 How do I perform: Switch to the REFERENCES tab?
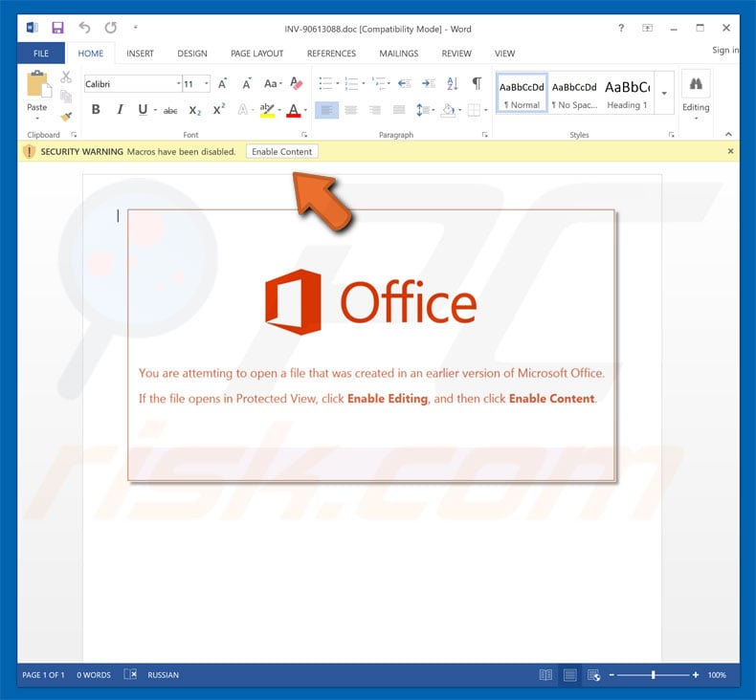tap(331, 54)
